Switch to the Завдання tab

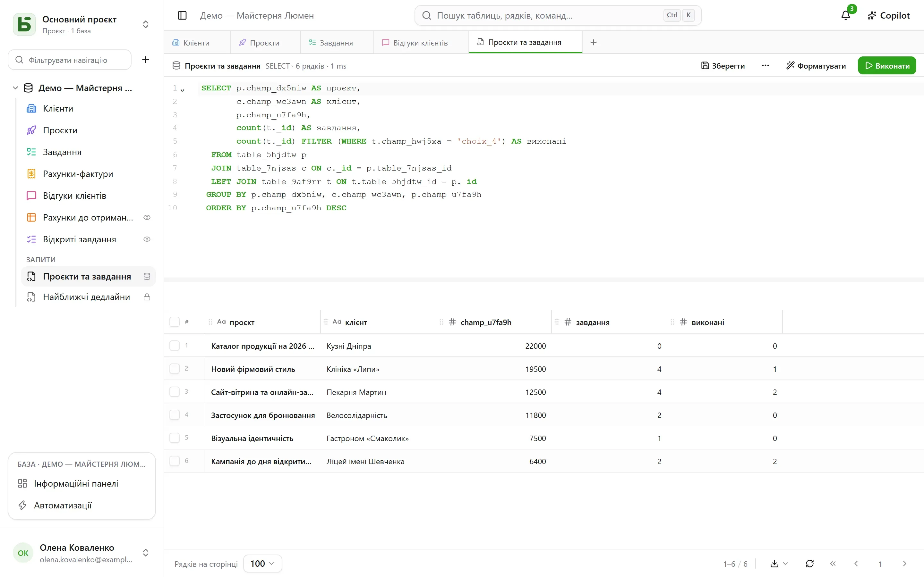click(331, 42)
